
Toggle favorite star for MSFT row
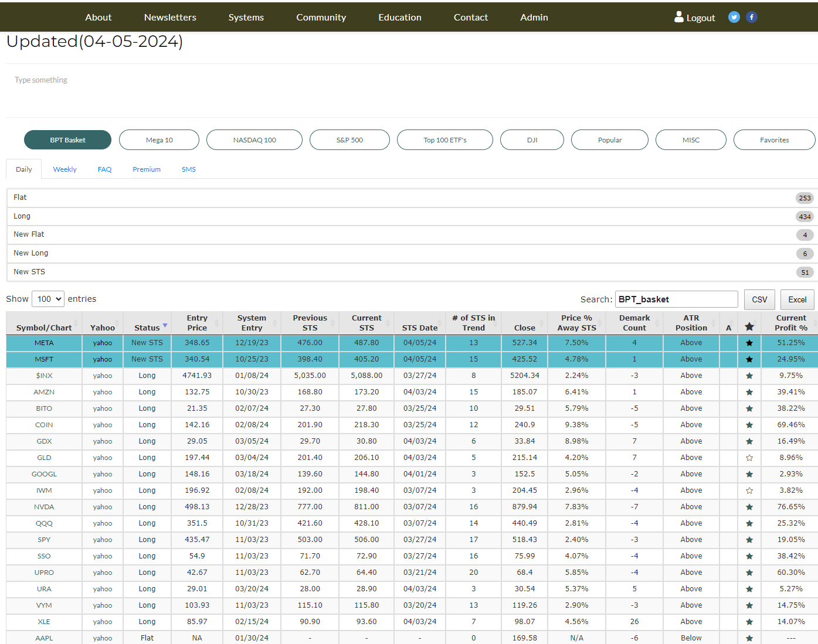pyautogui.click(x=749, y=359)
